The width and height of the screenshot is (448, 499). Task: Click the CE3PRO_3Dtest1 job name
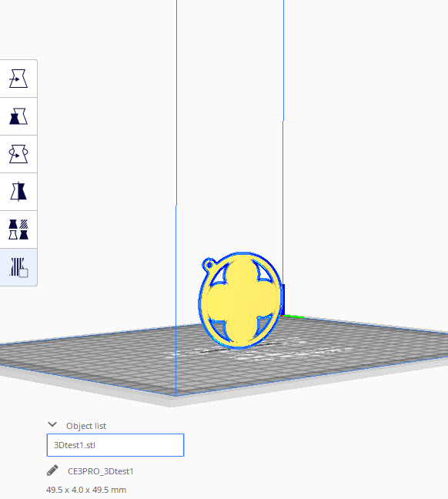click(101, 471)
